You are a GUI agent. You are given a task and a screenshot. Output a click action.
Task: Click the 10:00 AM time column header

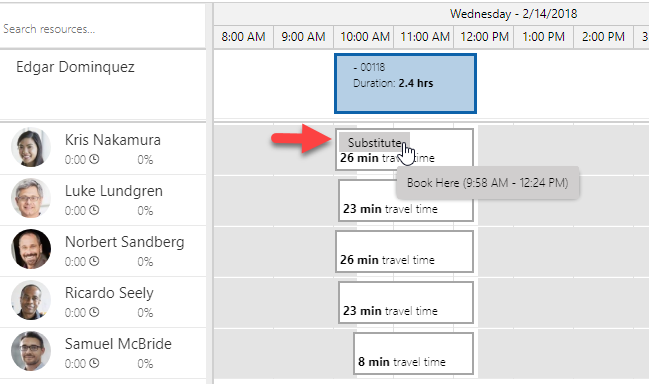click(364, 37)
